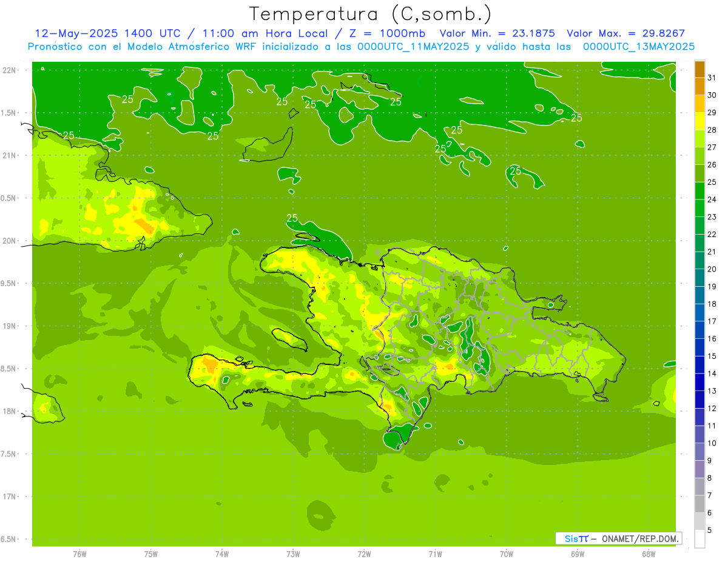Click the "73W" longitude label

[293, 554]
